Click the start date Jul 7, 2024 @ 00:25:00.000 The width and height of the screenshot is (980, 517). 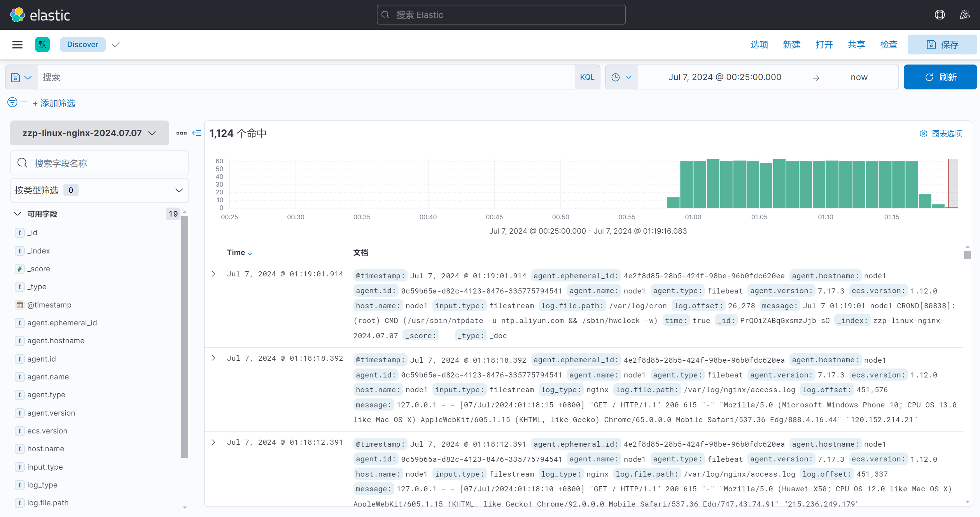(x=725, y=77)
